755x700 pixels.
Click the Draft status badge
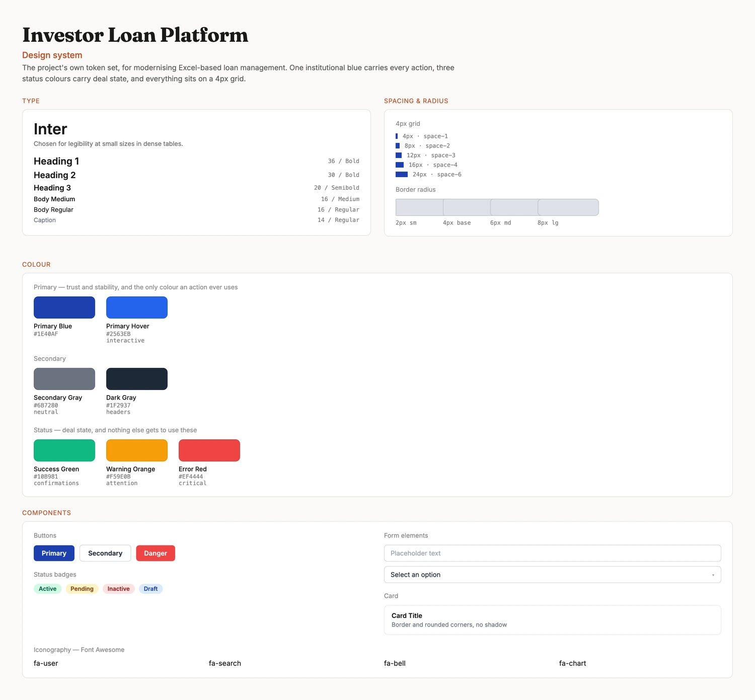pyautogui.click(x=150, y=589)
